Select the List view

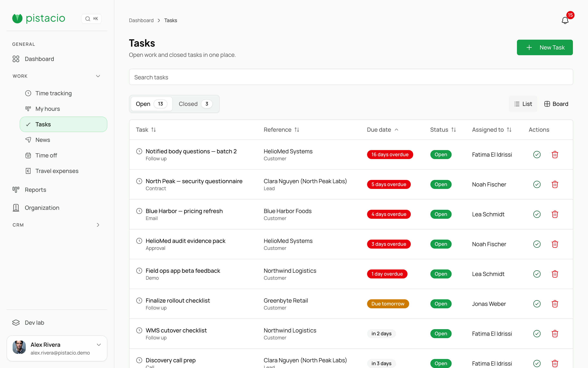click(x=523, y=104)
